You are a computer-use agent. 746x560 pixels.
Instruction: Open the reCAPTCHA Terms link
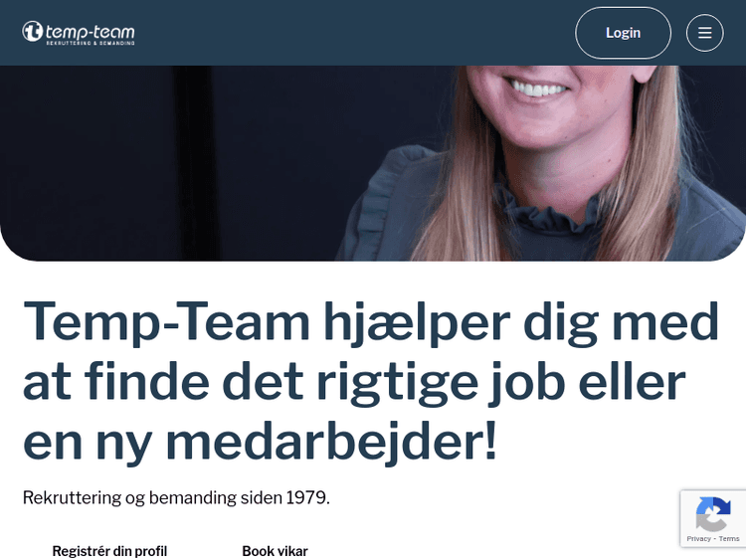[x=729, y=538]
